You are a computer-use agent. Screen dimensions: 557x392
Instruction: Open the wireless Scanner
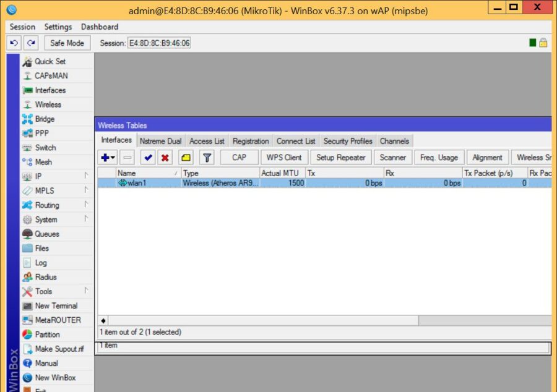392,158
